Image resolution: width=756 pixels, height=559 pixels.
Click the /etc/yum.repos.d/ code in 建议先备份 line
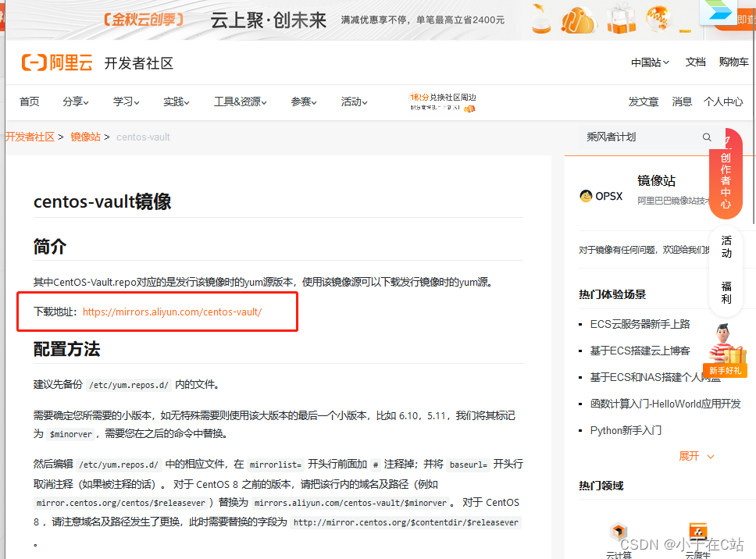tap(129, 385)
